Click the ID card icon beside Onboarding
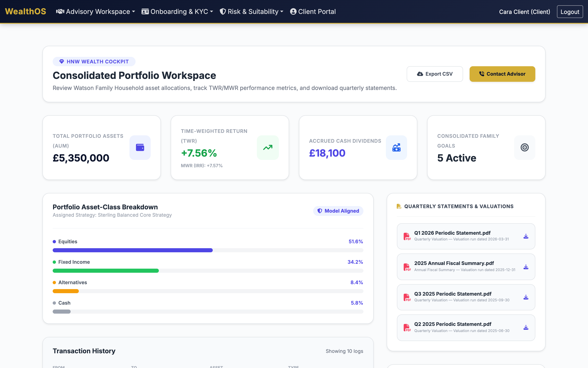The height and width of the screenshot is (368, 588). pyautogui.click(x=145, y=11)
